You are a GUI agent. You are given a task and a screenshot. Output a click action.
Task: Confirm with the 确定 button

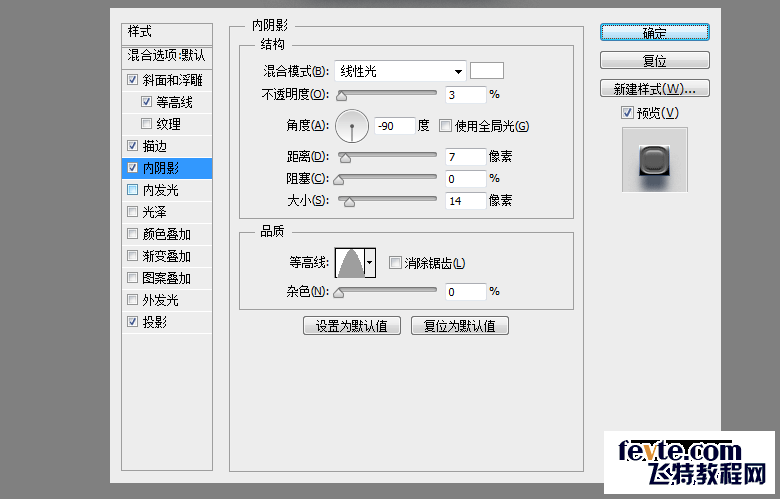(655, 32)
